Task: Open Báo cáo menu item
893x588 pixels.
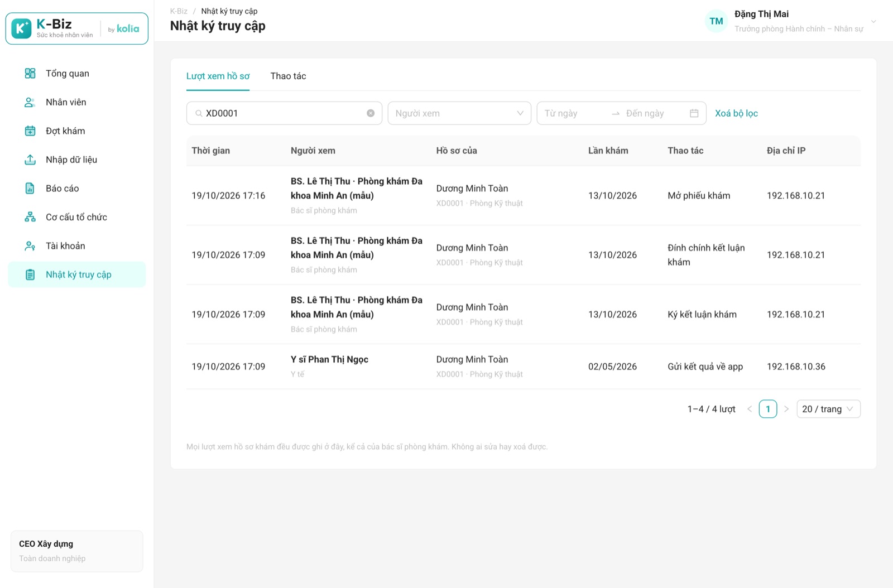Action: tap(77, 188)
